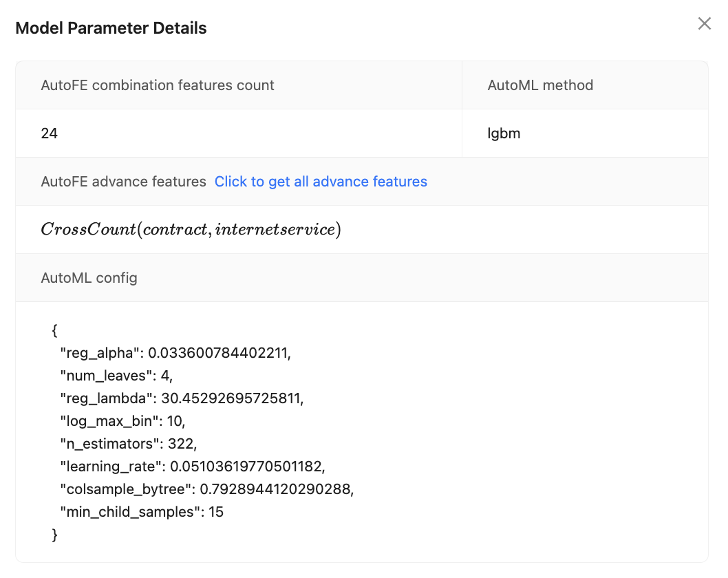Click to get all advance features link
The height and width of the screenshot is (578, 728).
[321, 182]
